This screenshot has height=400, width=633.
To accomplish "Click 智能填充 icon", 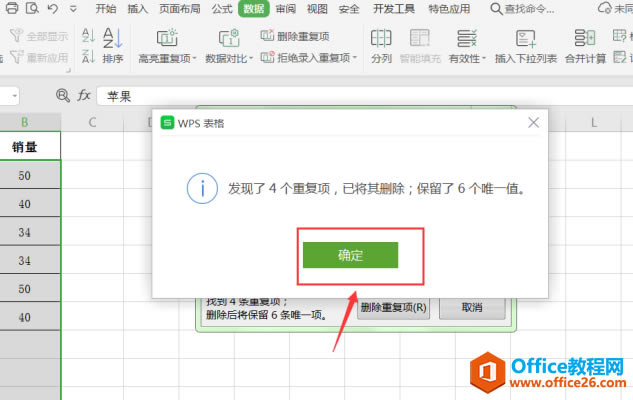I will pyautogui.click(x=420, y=46).
